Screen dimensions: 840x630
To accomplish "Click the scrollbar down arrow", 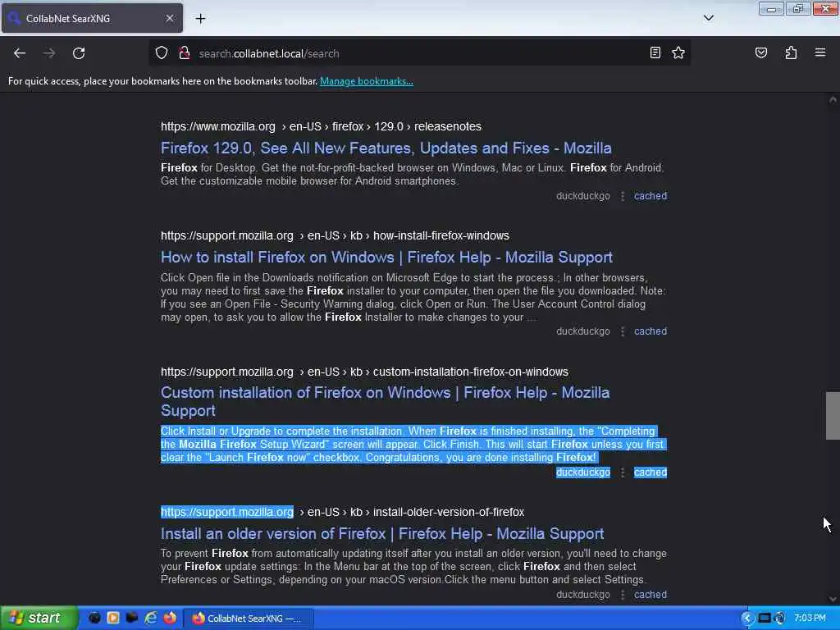I will pyautogui.click(x=833, y=599).
